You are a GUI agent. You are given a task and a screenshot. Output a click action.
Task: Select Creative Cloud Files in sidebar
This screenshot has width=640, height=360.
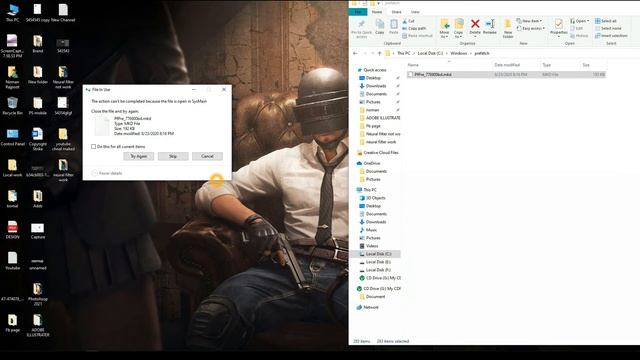pyautogui.click(x=378, y=153)
